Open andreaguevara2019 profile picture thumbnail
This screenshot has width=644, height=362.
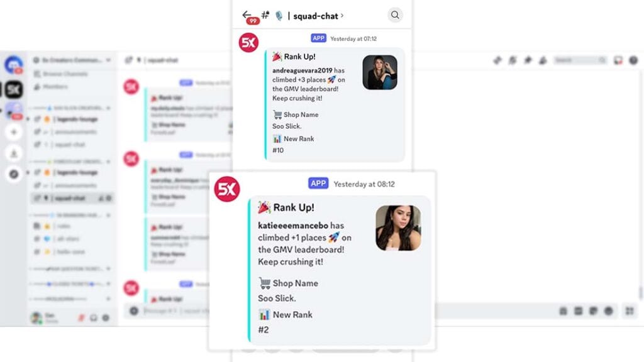coord(379,72)
